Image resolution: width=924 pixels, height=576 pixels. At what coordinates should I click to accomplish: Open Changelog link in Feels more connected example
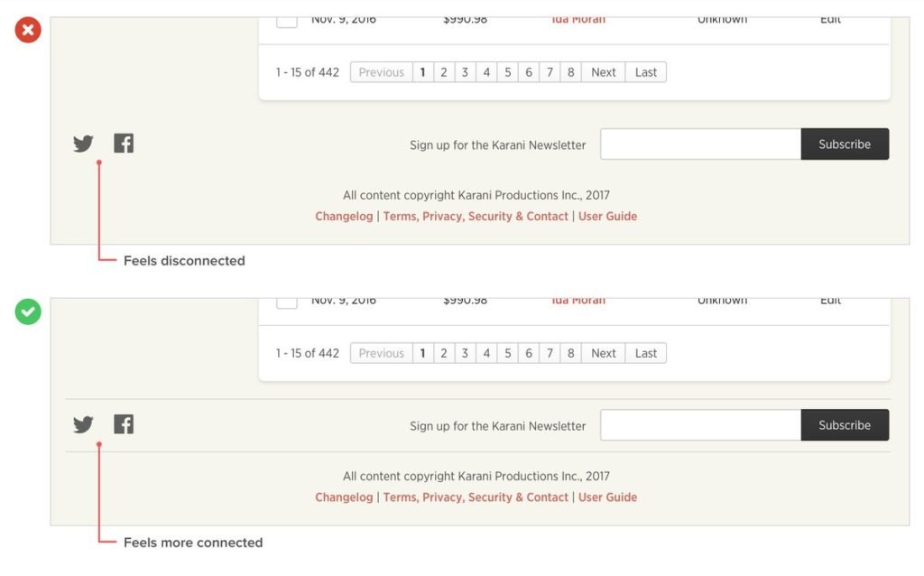[x=344, y=497]
